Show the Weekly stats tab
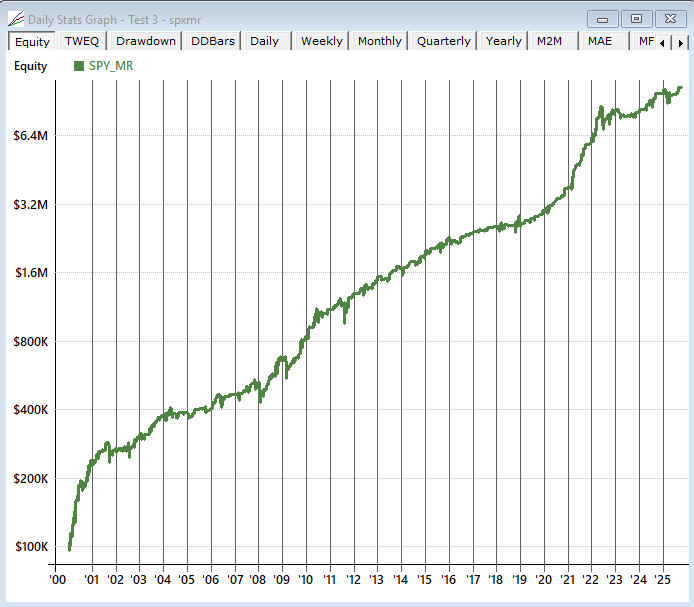The width and height of the screenshot is (694, 607). [x=322, y=41]
